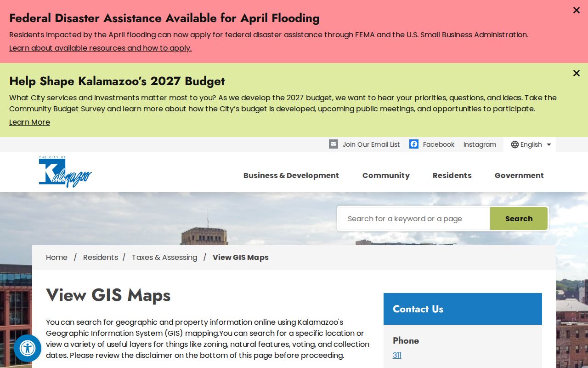Open the Government menu
The height and width of the screenshot is (368, 588).
519,175
